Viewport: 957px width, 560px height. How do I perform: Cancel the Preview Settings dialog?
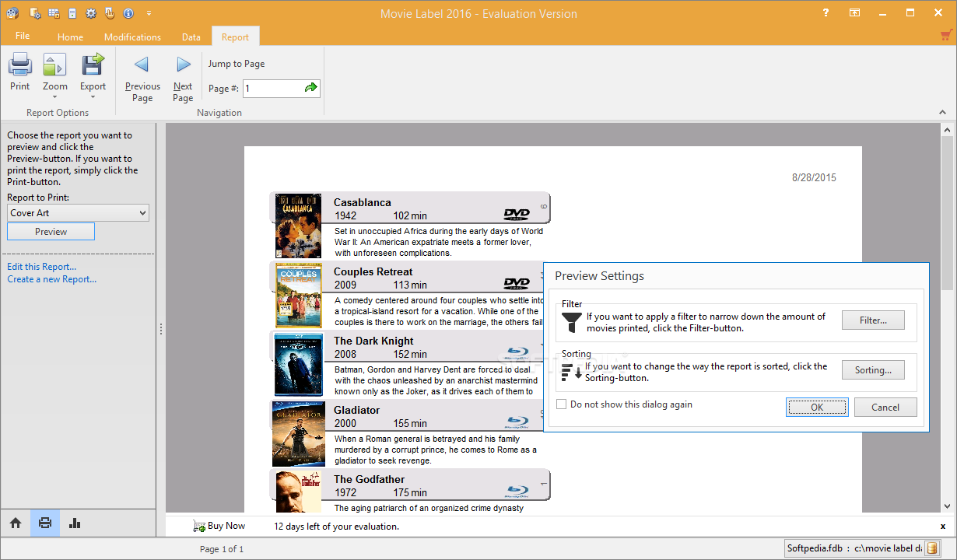(885, 407)
